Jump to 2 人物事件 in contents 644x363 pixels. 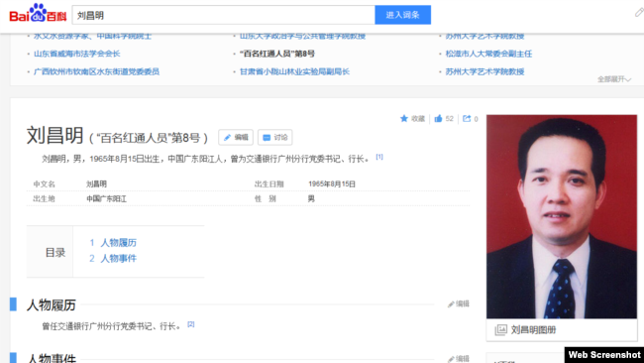[x=113, y=258]
